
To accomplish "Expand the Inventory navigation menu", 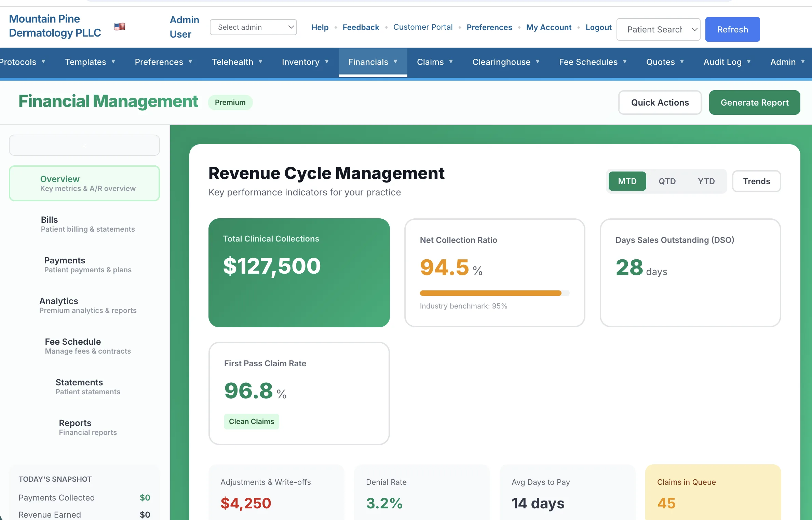I will pyautogui.click(x=305, y=62).
